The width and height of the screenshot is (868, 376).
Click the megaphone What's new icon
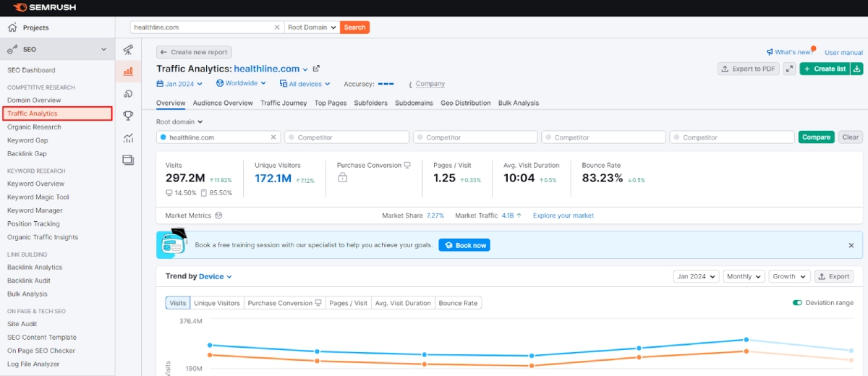770,52
